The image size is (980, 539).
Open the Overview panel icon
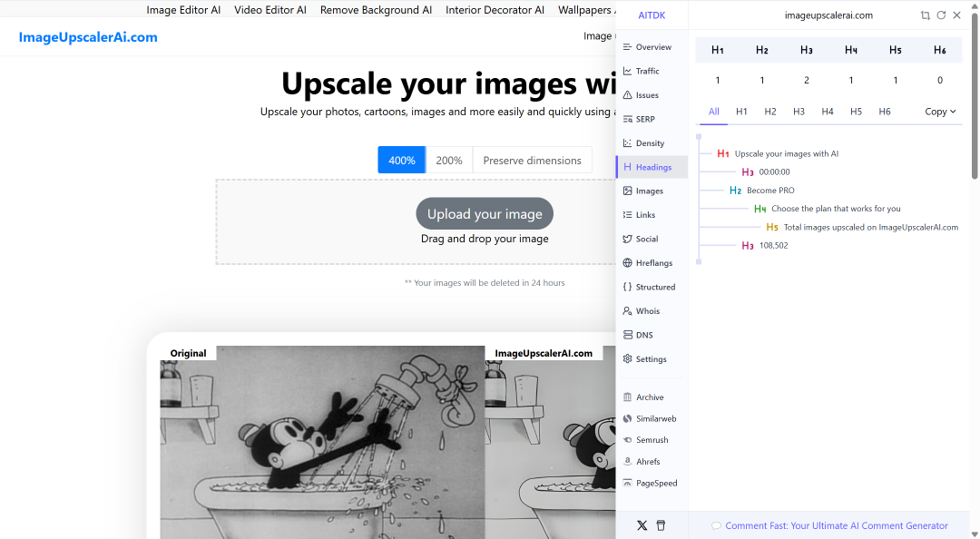click(628, 47)
